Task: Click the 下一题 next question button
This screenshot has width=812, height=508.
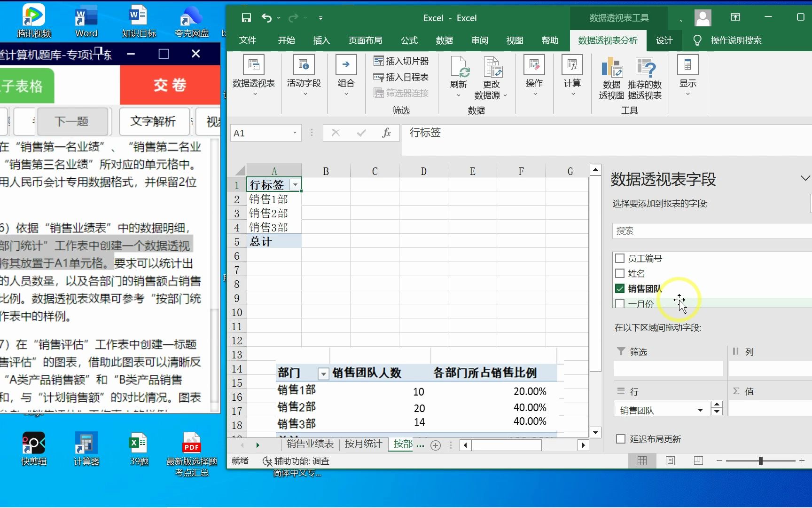Action: point(73,121)
